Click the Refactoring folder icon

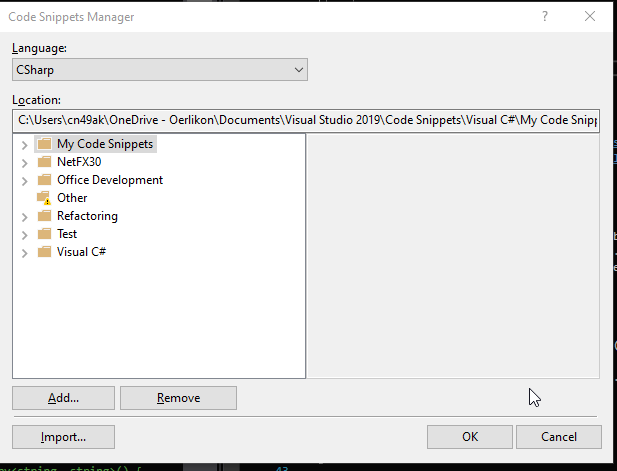[x=44, y=216]
